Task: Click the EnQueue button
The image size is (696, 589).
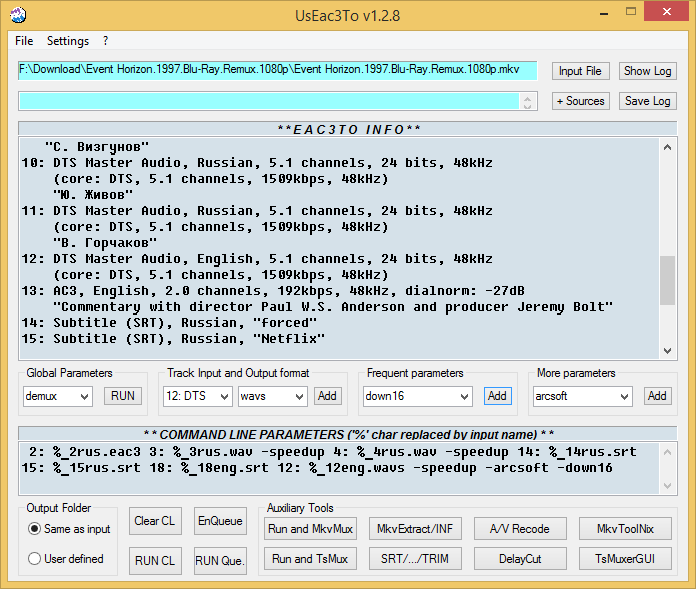Action: [219, 521]
